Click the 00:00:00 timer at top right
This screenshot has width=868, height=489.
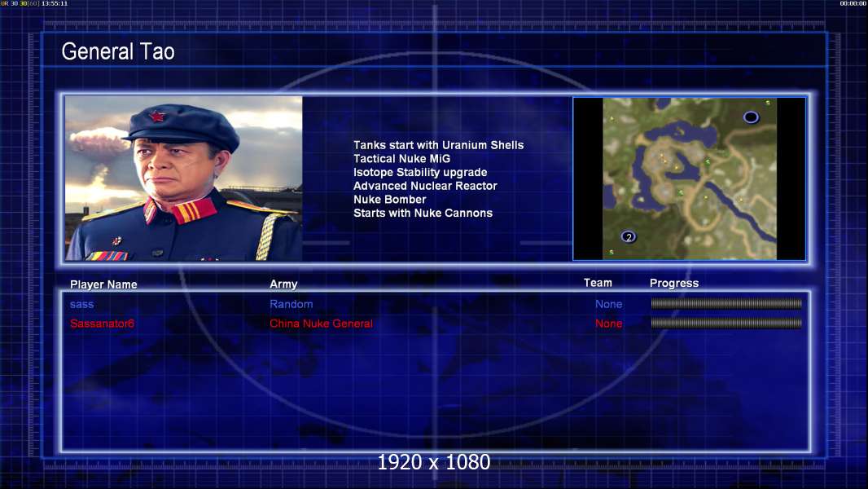click(x=853, y=3)
